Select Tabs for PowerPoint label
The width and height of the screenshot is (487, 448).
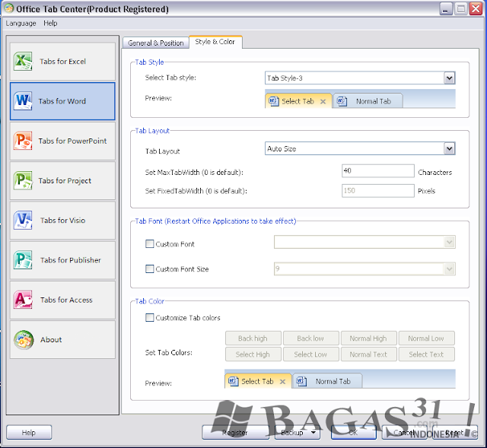pyautogui.click(x=72, y=141)
